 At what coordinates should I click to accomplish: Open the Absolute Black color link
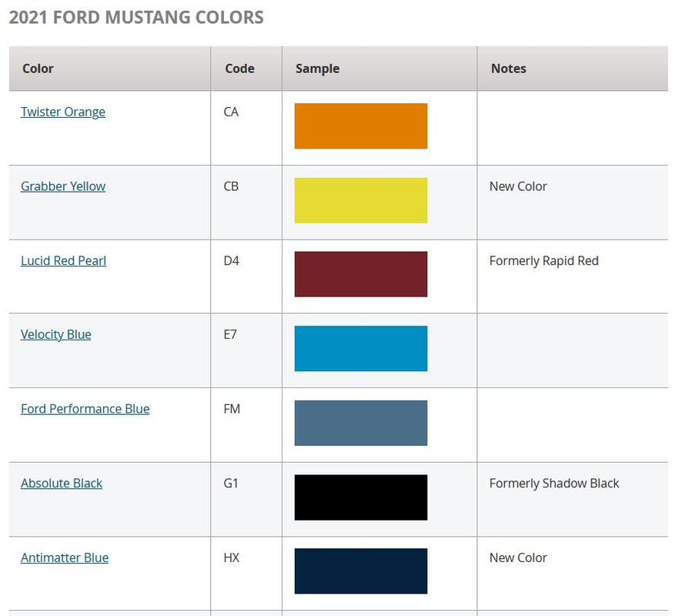click(62, 484)
